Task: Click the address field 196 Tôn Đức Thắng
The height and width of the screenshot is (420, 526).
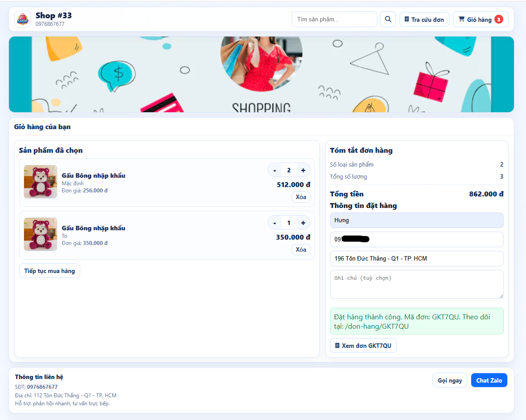Action: click(x=416, y=258)
